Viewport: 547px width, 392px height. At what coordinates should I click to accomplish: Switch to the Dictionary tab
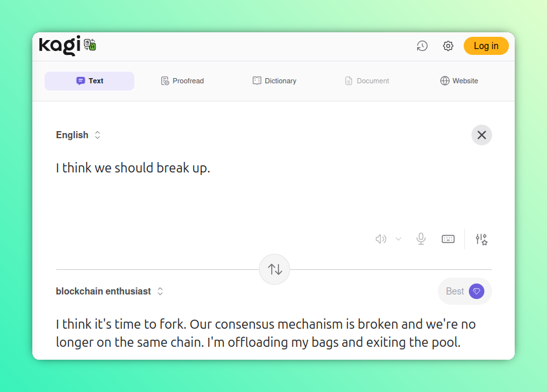click(274, 80)
